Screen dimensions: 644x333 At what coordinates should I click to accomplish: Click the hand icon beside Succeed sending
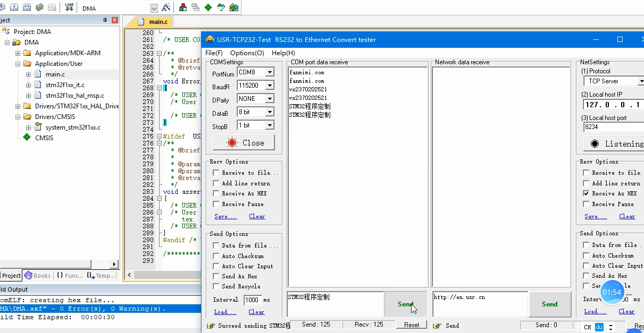[211, 326]
